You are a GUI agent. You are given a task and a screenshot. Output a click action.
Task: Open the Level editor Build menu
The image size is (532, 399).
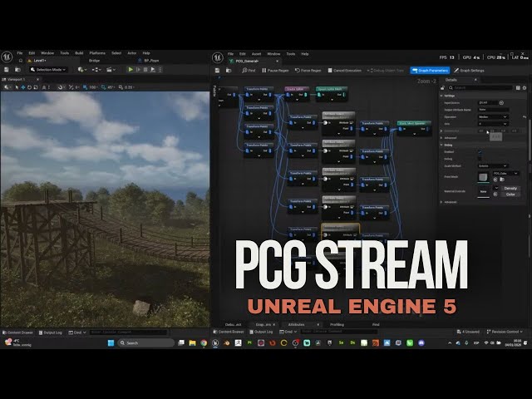pos(79,53)
